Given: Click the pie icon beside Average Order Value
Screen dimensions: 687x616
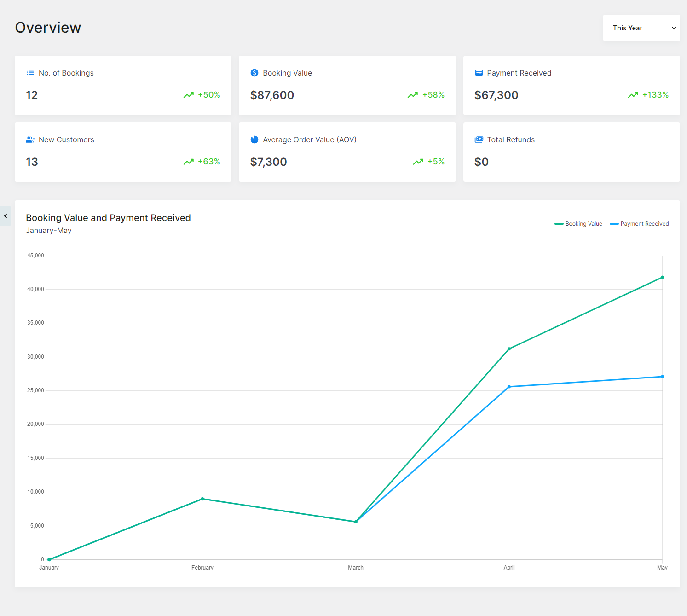Looking at the screenshot, I should (254, 139).
